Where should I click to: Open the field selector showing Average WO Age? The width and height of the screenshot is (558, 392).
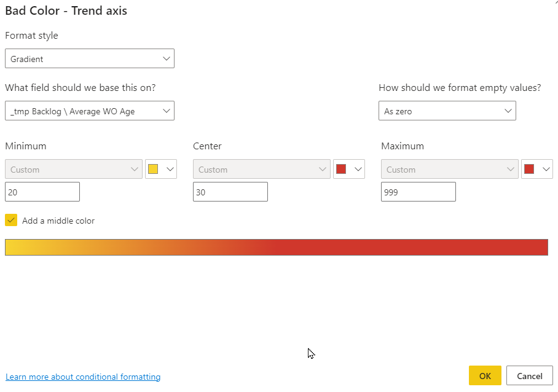pyautogui.click(x=90, y=111)
